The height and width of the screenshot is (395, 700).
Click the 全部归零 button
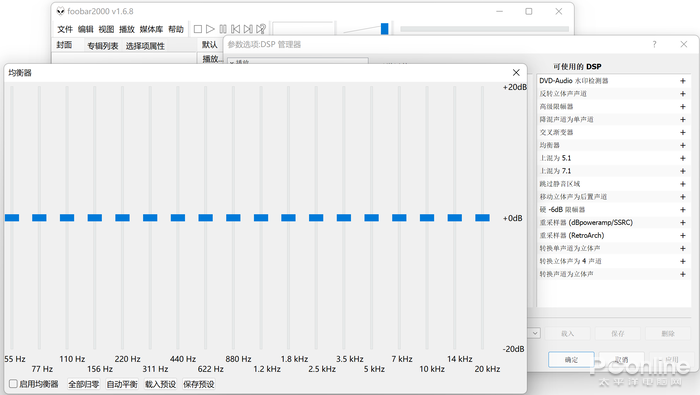(x=83, y=384)
